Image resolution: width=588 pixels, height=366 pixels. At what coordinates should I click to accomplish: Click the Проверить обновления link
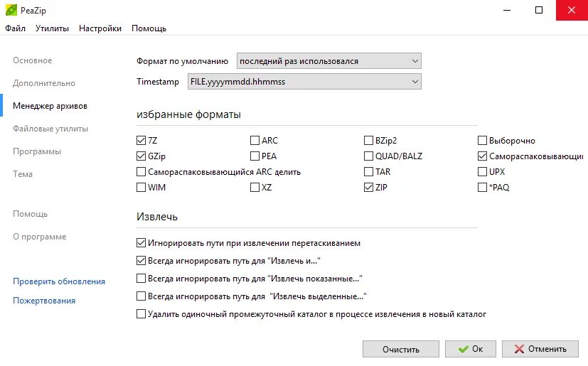(x=59, y=281)
